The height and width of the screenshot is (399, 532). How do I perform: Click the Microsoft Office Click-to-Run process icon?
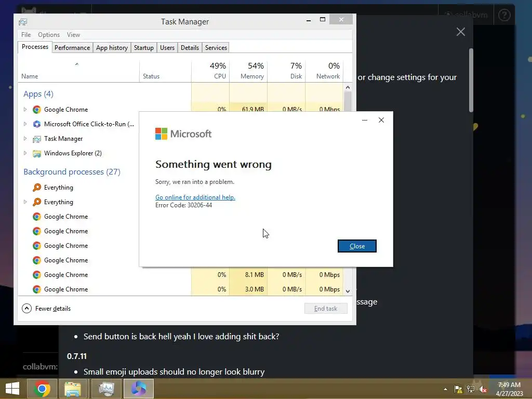(37, 124)
